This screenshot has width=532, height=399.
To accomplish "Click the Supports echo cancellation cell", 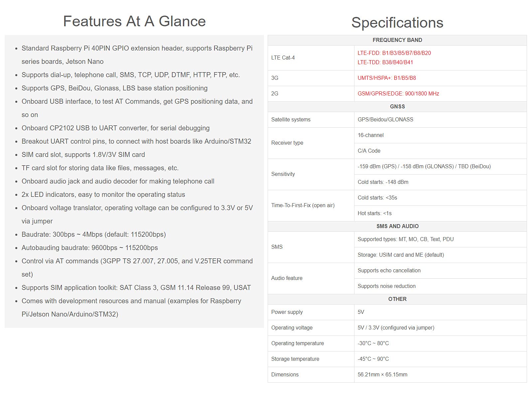I will [389, 271].
